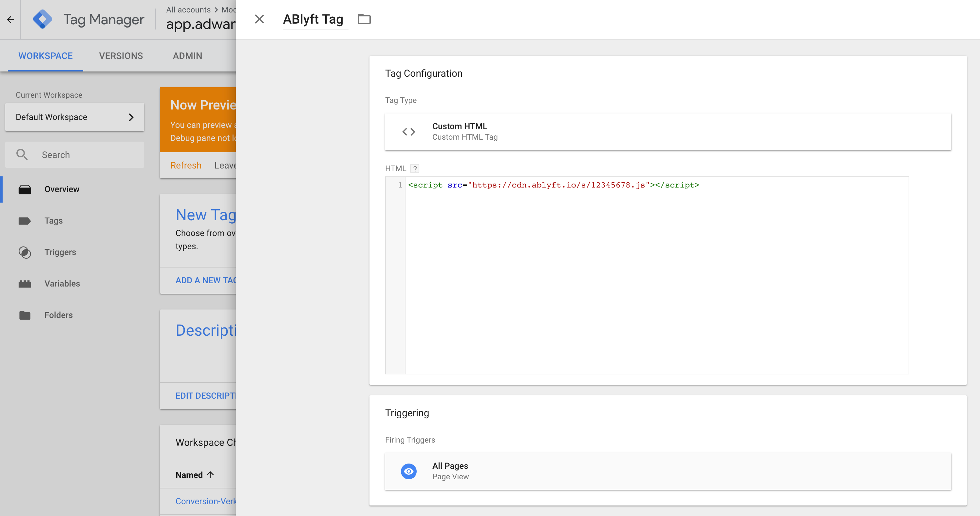Click the Leave link in the preview banner
The height and width of the screenshot is (516, 980).
pos(225,165)
